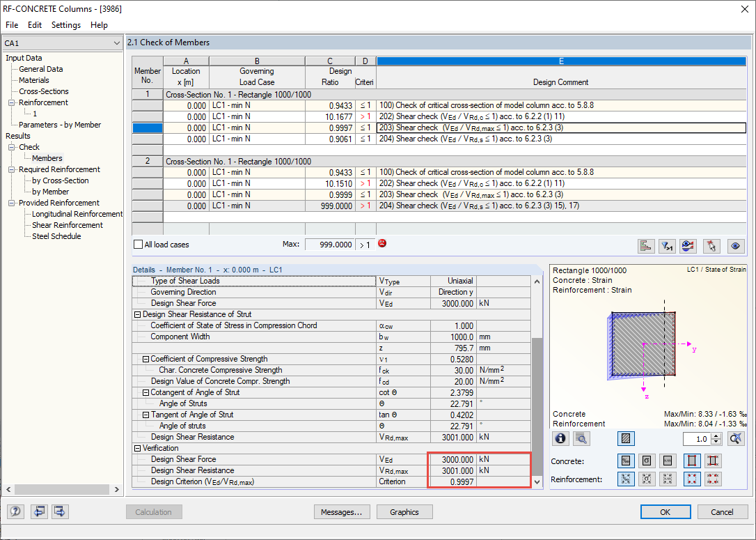
Task: Collapse Coefficient of Compressive Strength row
Action: tap(145, 359)
